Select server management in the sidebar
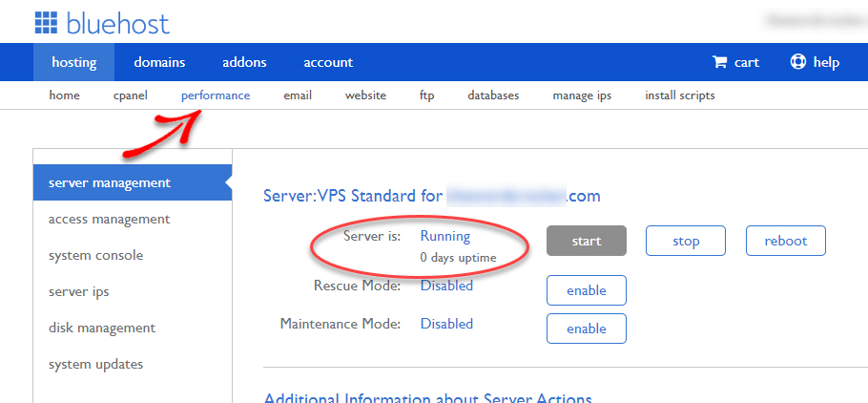Viewport: 868px width, 403px height. (x=133, y=182)
